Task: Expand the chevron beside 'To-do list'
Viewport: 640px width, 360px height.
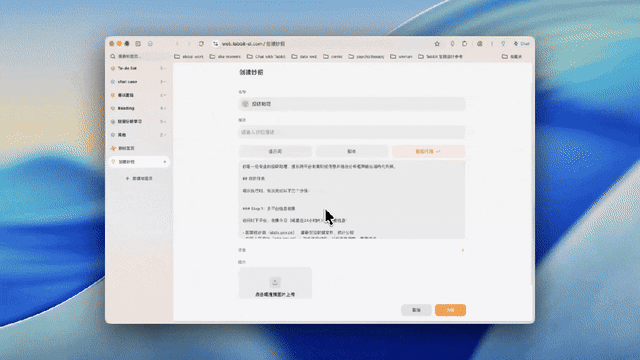Action: (x=165, y=69)
